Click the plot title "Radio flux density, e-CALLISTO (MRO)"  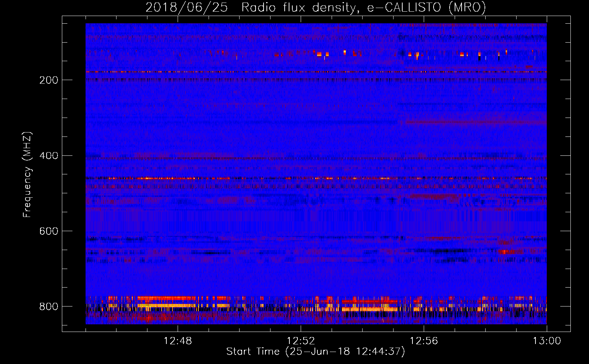(x=364, y=8)
